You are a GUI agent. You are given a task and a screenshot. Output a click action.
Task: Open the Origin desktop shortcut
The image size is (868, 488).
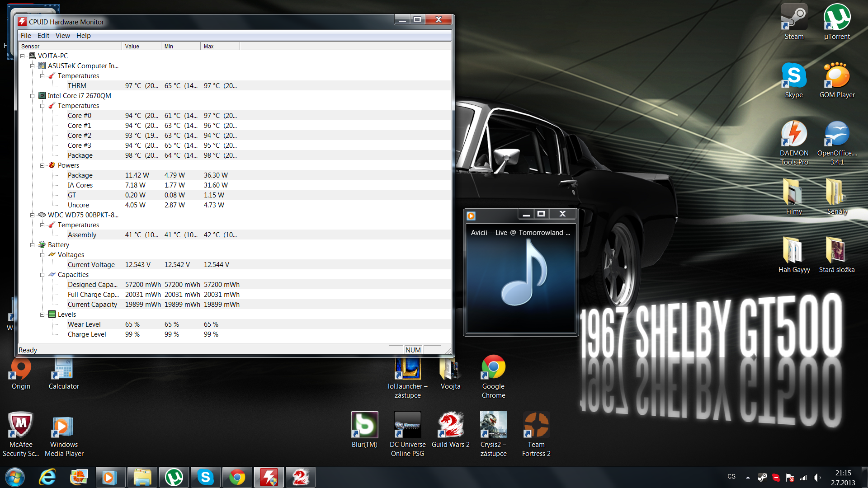point(21,373)
